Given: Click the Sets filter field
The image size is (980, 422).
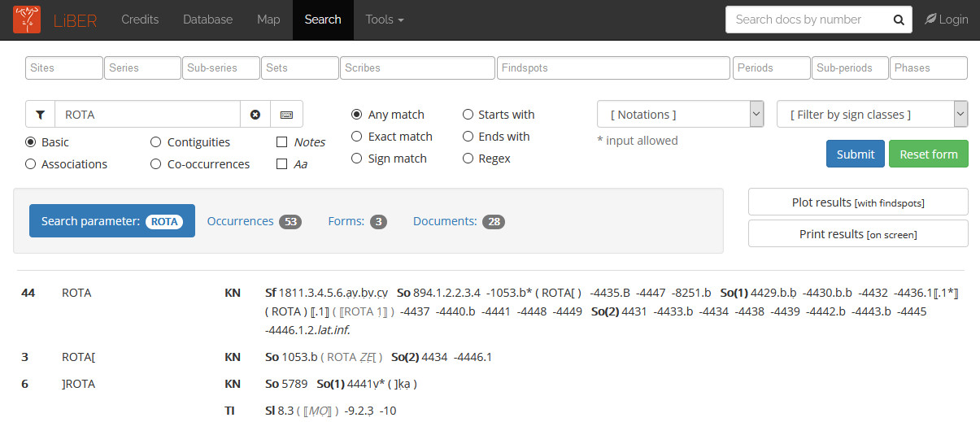Looking at the screenshot, I should [300, 67].
